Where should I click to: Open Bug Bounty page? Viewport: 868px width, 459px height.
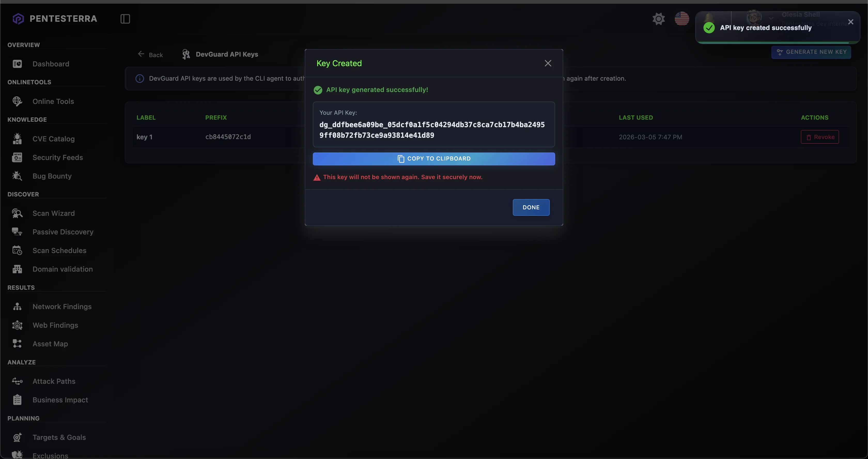(52, 176)
